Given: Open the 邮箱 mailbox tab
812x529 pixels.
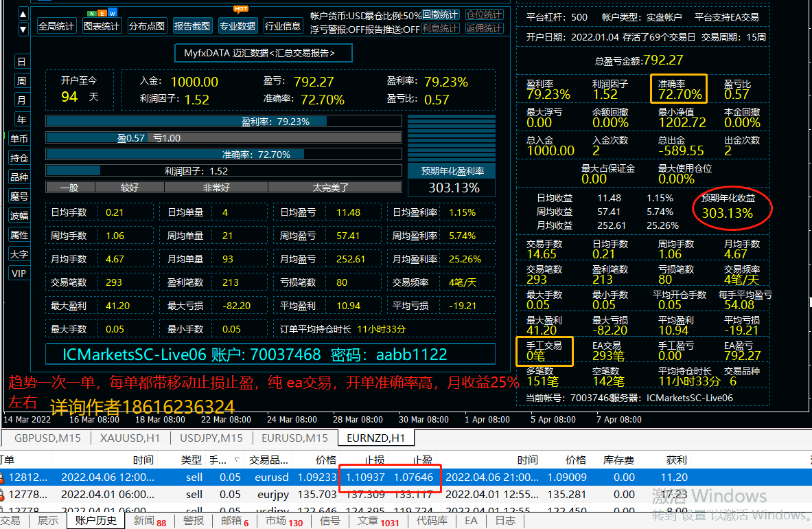Looking at the screenshot, I should coord(235,521).
